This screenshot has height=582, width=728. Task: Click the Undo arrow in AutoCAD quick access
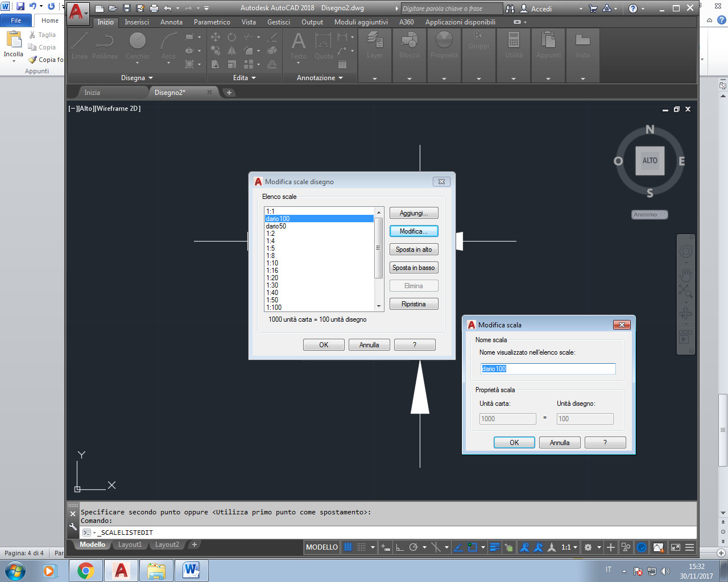pyautogui.click(x=167, y=9)
